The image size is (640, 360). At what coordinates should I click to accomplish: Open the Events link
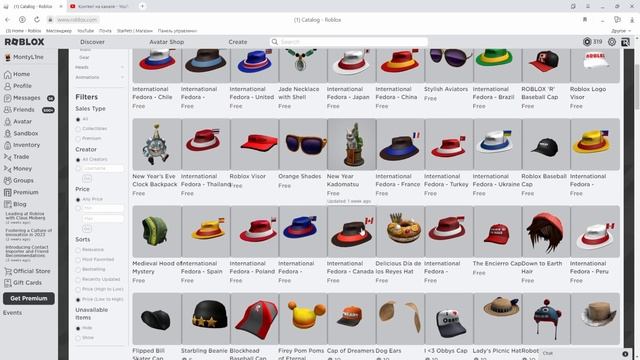click(12, 313)
